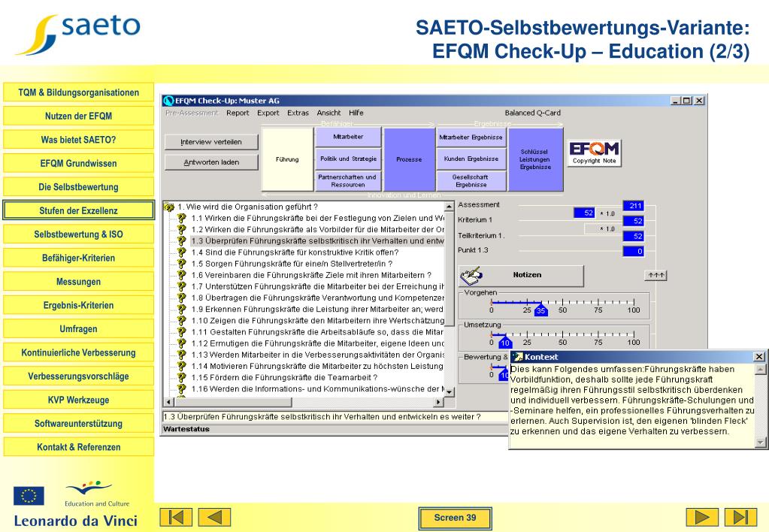
Task: Close the Kontext popup panel
Action: [x=759, y=356]
